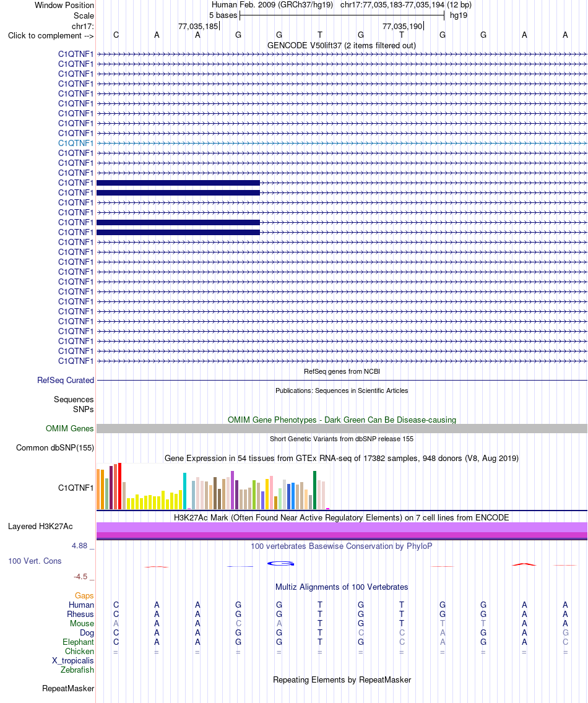Click the RefSeq Curated track label
Screen dimensions: 588x703
coord(66,380)
